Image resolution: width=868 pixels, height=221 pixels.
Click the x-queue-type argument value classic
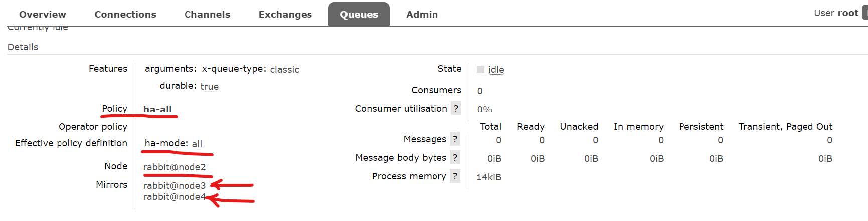tap(284, 70)
